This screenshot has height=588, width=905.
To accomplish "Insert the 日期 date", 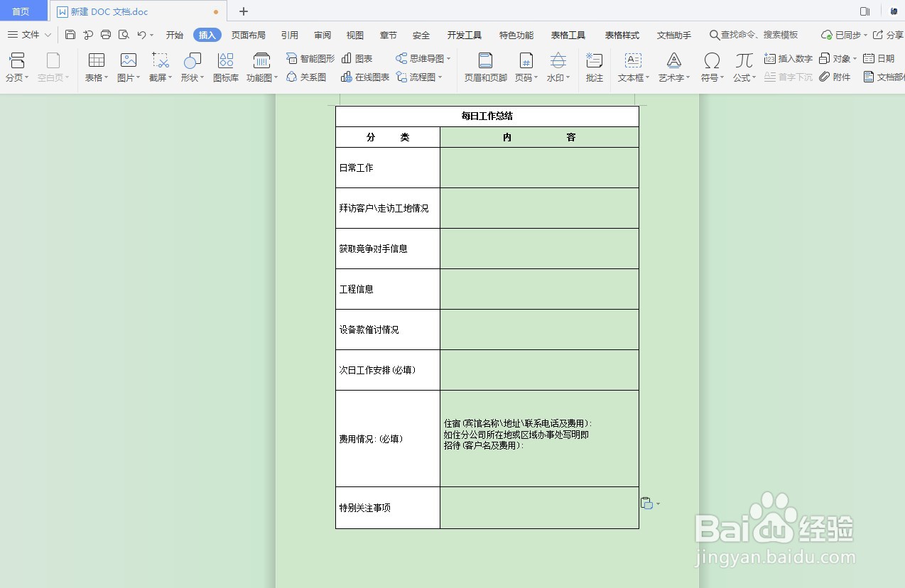I will pyautogui.click(x=879, y=58).
